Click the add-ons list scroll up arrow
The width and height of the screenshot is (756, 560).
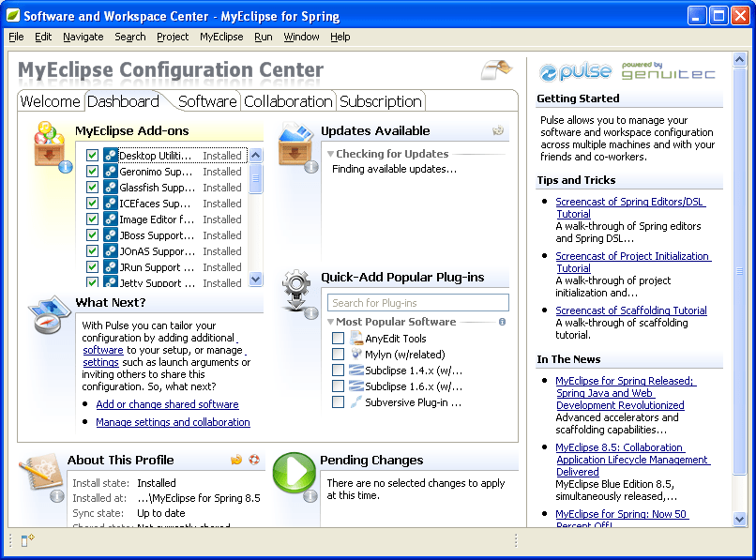pos(256,155)
